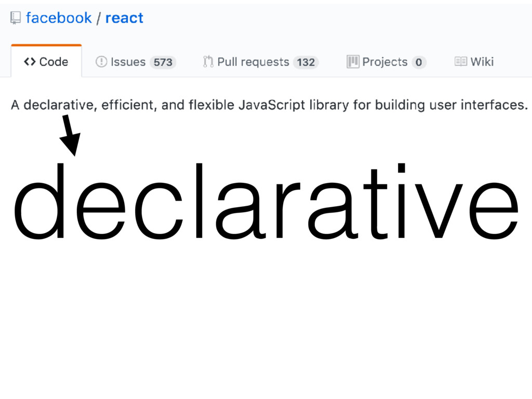The width and height of the screenshot is (532, 399).
Task: Click the Pull requests merge icon
Action: click(208, 62)
